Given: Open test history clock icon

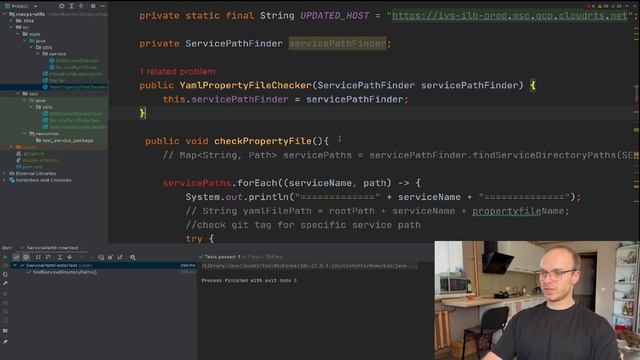Looking at the screenshot, I should point(101,258).
